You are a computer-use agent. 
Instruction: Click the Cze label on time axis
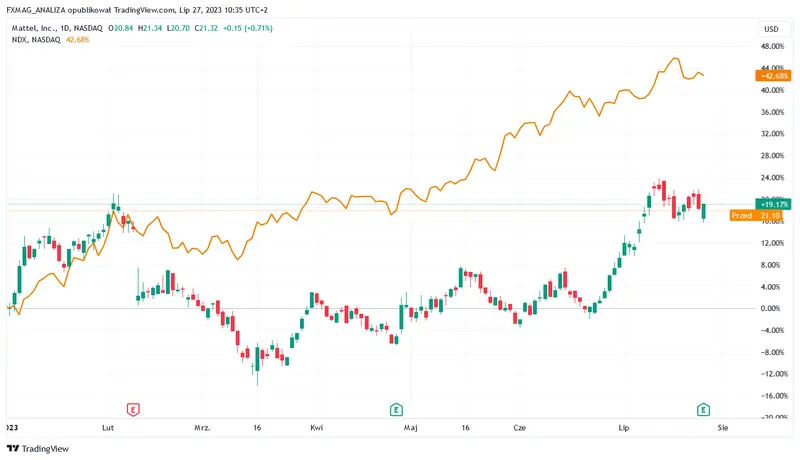518,426
